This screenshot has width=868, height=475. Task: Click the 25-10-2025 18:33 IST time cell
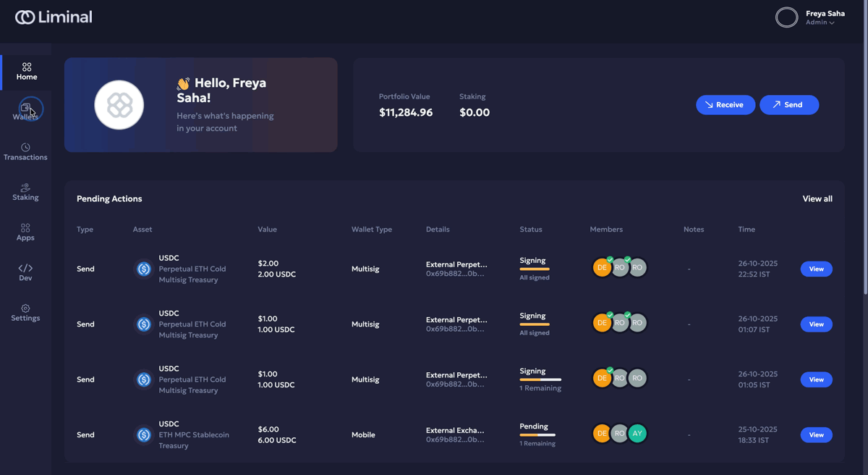758,434
